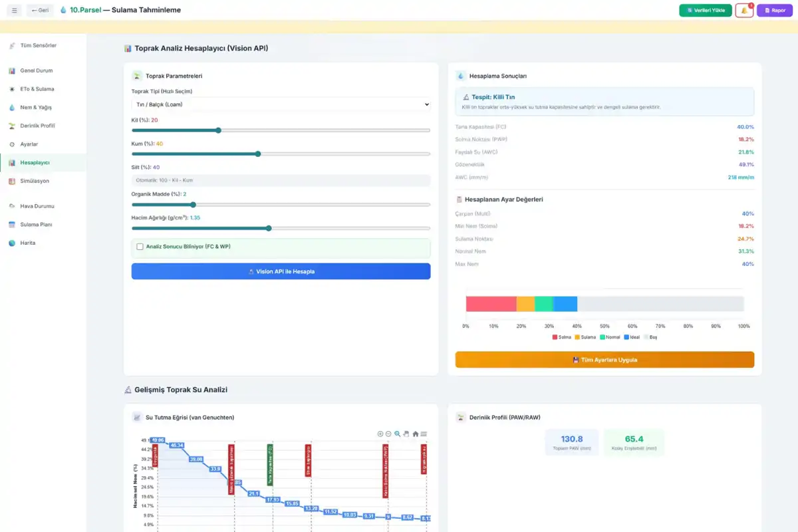Image resolution: width=798 pixels, height=532 pixels.
Task: Click the Verileri Yükle button
Action: [705, 11]
